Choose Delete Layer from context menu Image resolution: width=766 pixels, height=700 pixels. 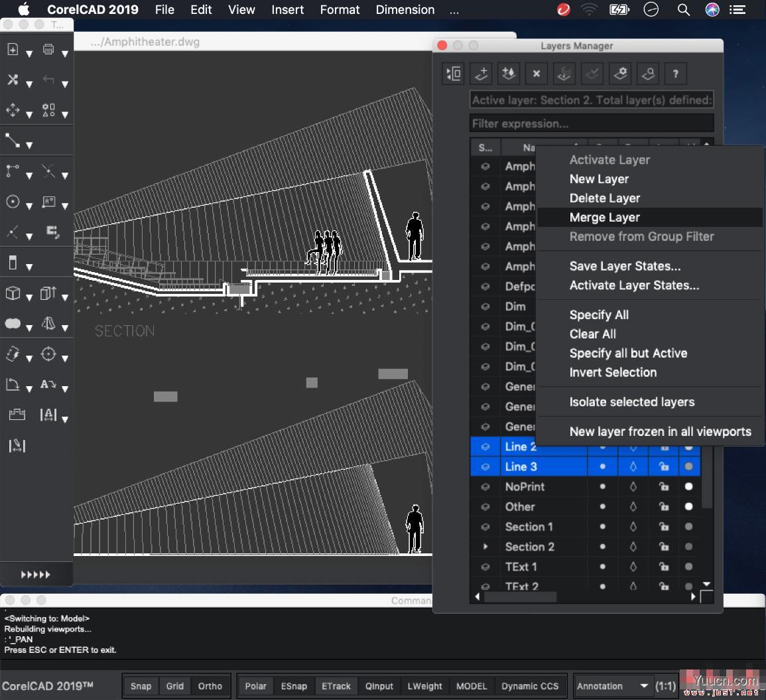pyautogui.click(x=650, y=198)
